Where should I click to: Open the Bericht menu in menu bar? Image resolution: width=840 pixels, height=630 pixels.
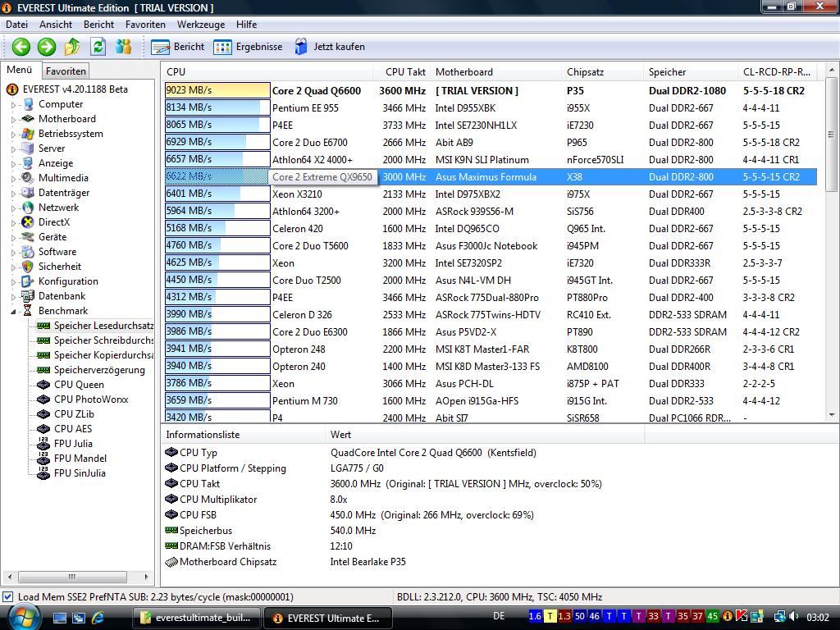pos(98,25)
